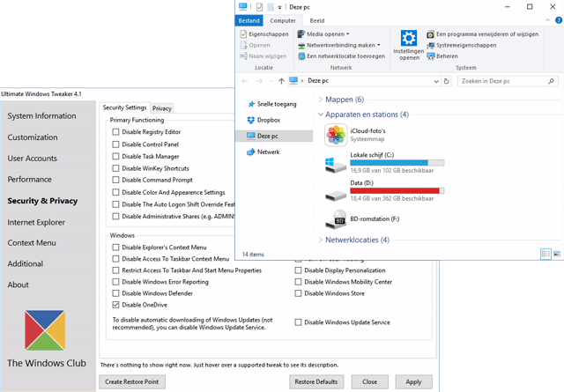
Task: Click the help icon in Explorer ribbon
Action: click(x=559, y=20)
